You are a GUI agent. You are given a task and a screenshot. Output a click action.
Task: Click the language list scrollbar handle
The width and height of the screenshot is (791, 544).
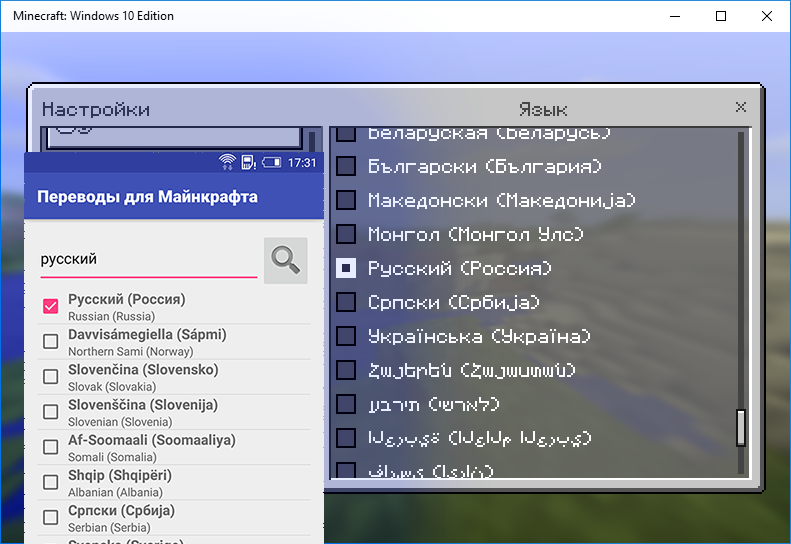click(x=741, y=427)
